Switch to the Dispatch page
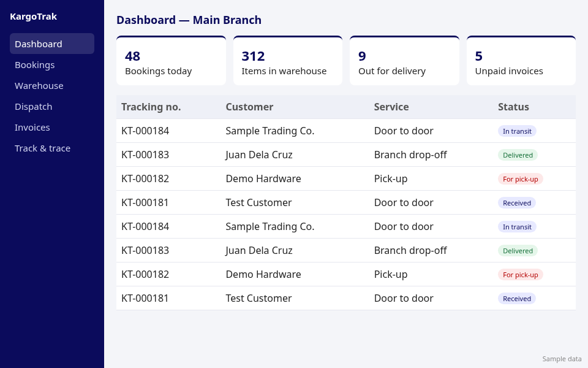The height and width of the screenshot is (368, 588). [51, 107]
